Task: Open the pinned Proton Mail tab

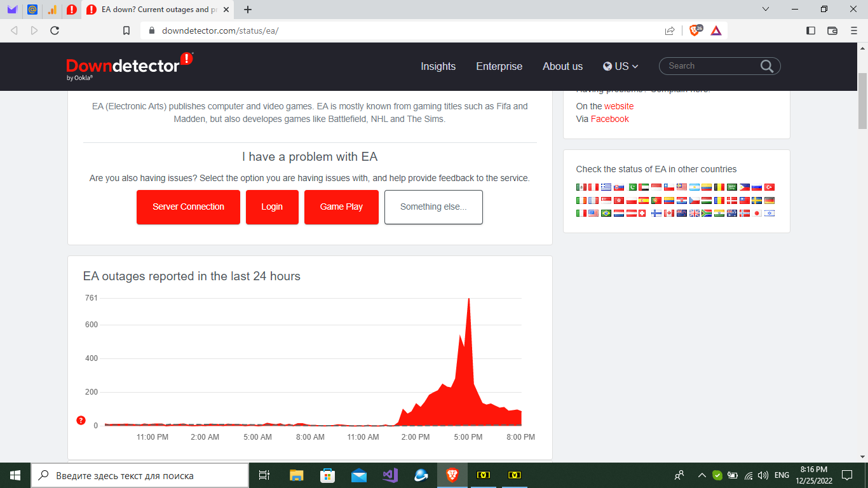Action: click(12, 10)
